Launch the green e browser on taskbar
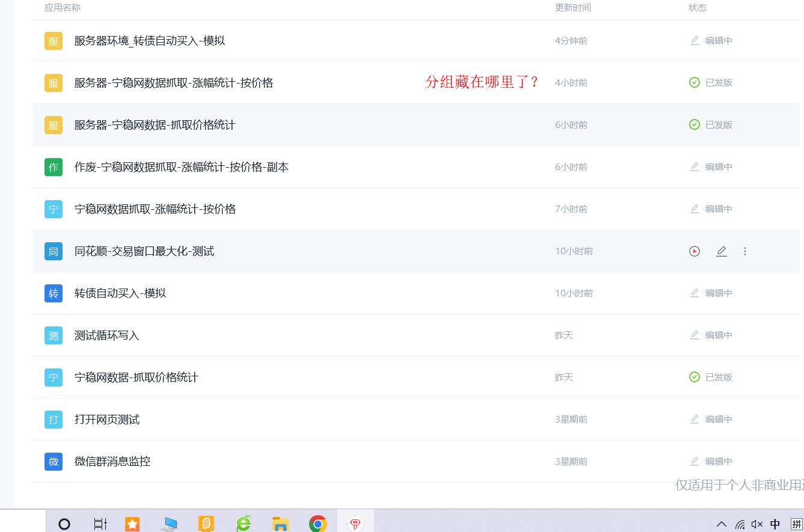The height and width of the screenshot is (532, 804). pos(244,524)
